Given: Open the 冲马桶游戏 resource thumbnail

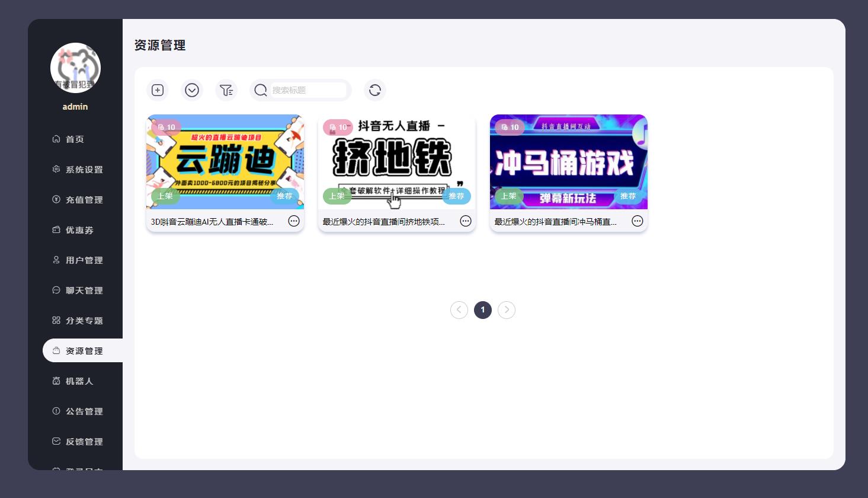Looking at the screenshot, I should [x=568, y=163].
